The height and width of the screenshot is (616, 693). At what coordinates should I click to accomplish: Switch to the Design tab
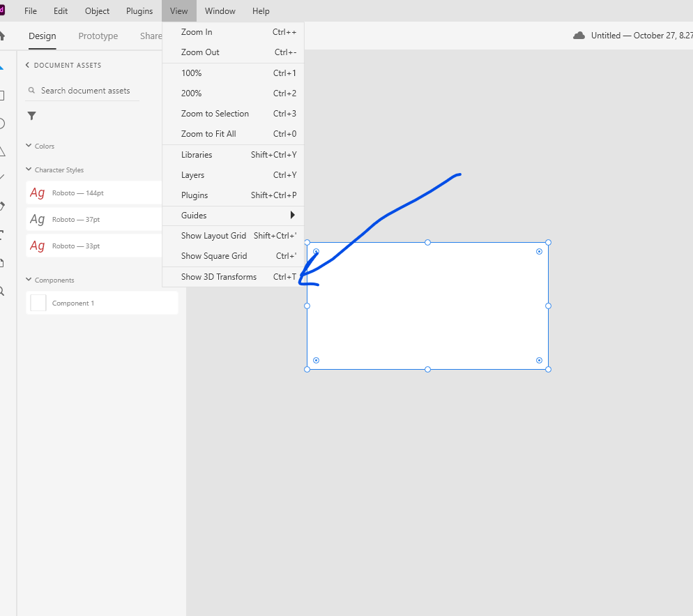coord(43,36)
